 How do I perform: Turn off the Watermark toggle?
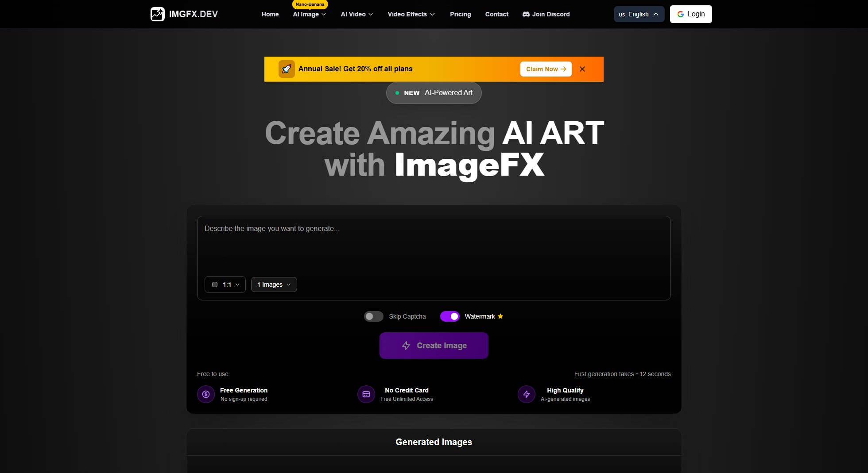[449, 316]
